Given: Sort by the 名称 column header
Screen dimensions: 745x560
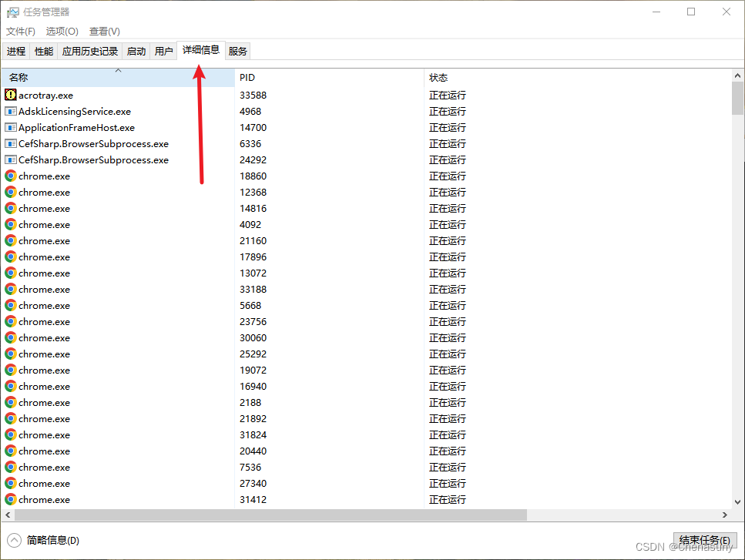Looking at the screenshot, I should tap(118, 78).
